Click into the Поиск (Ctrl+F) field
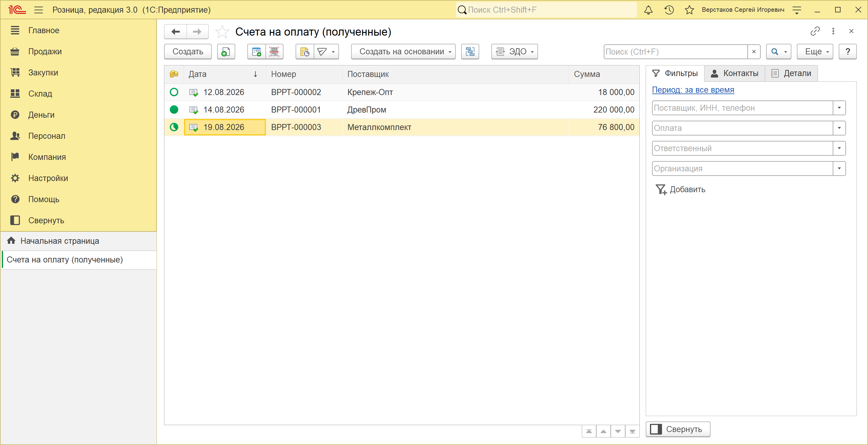The height and width of the screenshot is (445, 868). [676, 52]
